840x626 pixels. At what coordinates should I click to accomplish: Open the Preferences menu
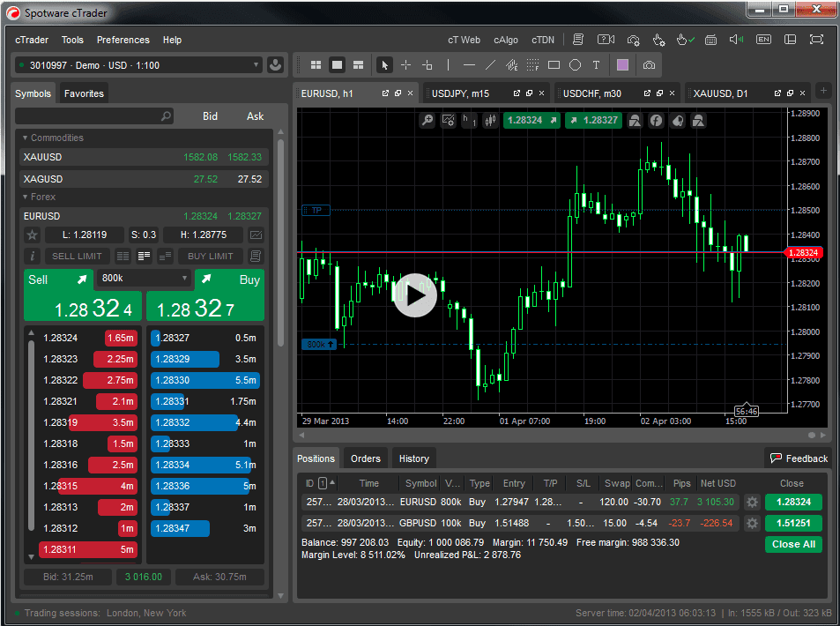click(x=123, y=40)
